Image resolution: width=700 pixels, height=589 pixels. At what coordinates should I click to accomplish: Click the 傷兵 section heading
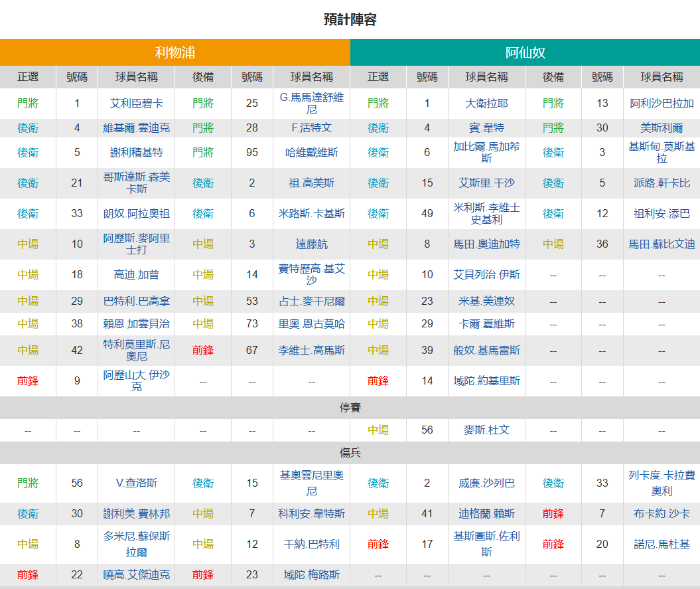click(350, 453)
